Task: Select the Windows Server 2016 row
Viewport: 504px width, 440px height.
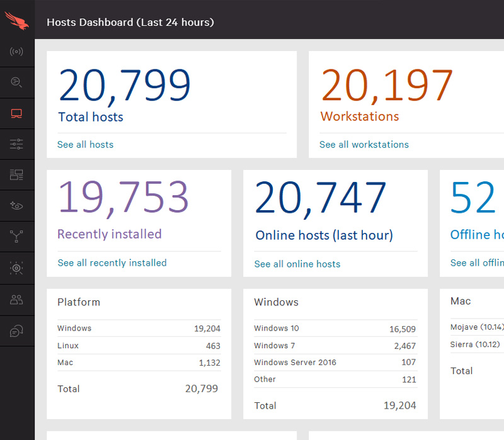Action: coord(335,363)
